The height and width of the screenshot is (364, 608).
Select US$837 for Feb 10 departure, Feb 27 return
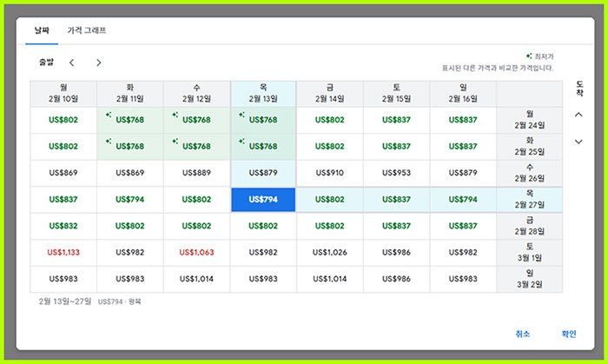coord(63,199)
